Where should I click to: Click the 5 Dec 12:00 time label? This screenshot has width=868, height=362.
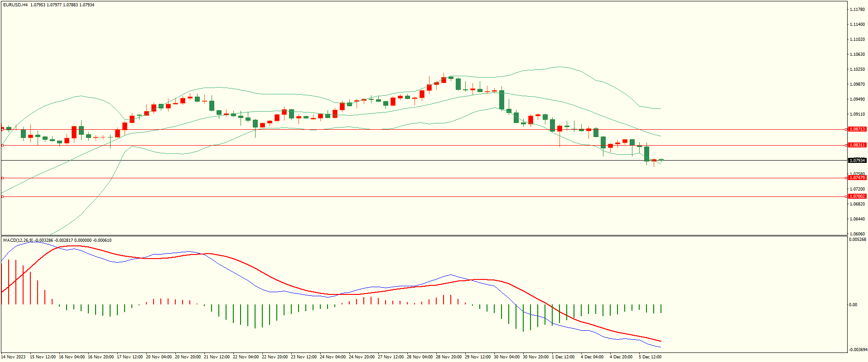pyautogui.click(x=650, y=357)
